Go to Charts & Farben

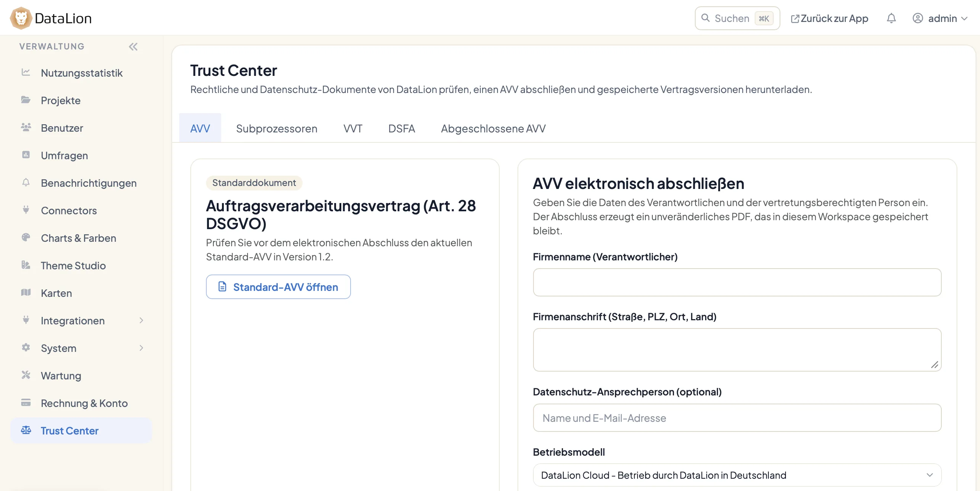(x=81, y=238)
